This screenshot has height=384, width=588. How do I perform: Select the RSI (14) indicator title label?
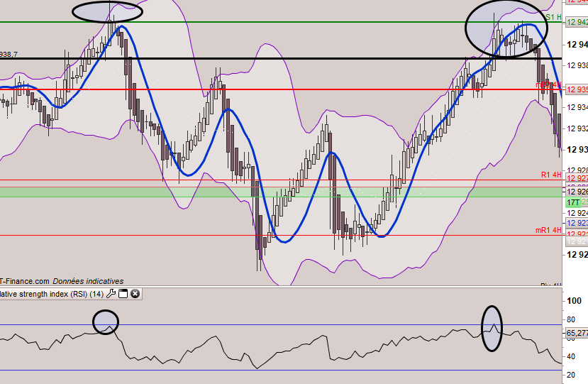(52, 294)
